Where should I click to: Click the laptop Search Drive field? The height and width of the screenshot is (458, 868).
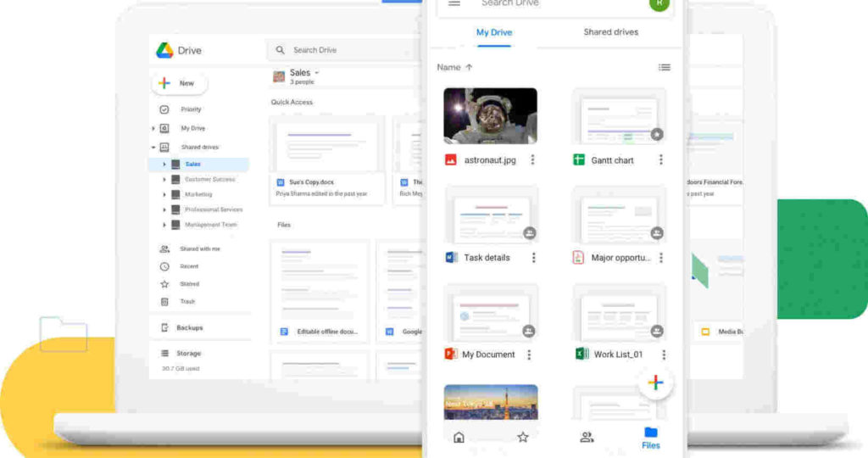tap(343, 50)
